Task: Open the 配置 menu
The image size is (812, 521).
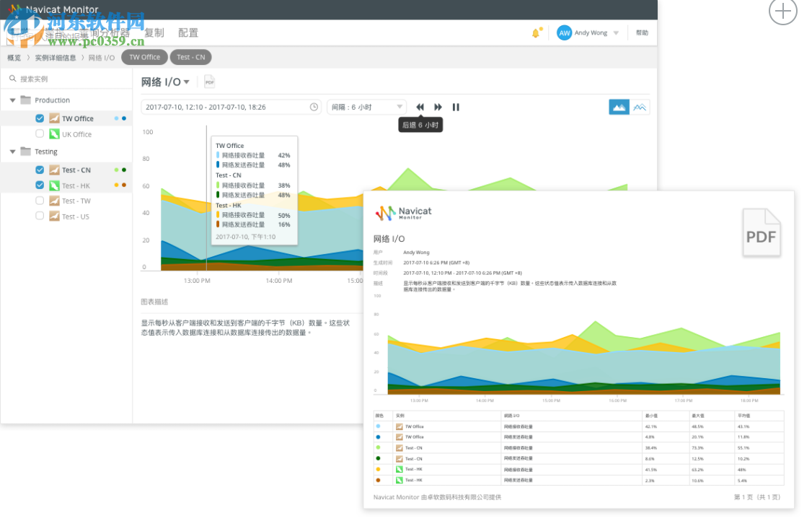Action: point(187,32)
